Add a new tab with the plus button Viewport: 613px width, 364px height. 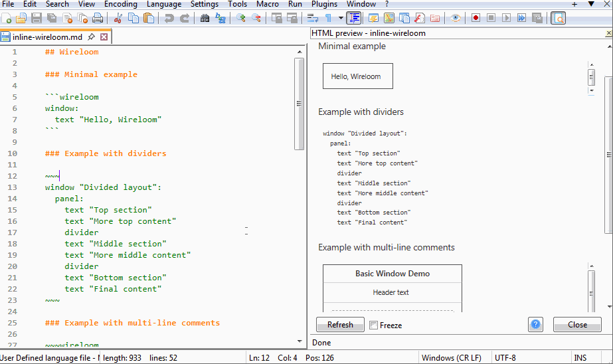574,4
